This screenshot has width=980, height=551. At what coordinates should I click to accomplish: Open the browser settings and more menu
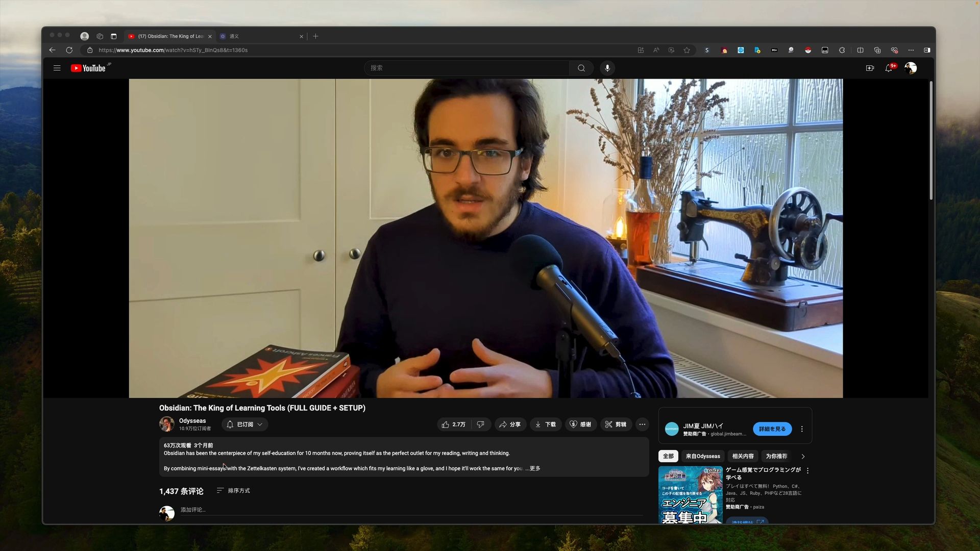[911, 50]
